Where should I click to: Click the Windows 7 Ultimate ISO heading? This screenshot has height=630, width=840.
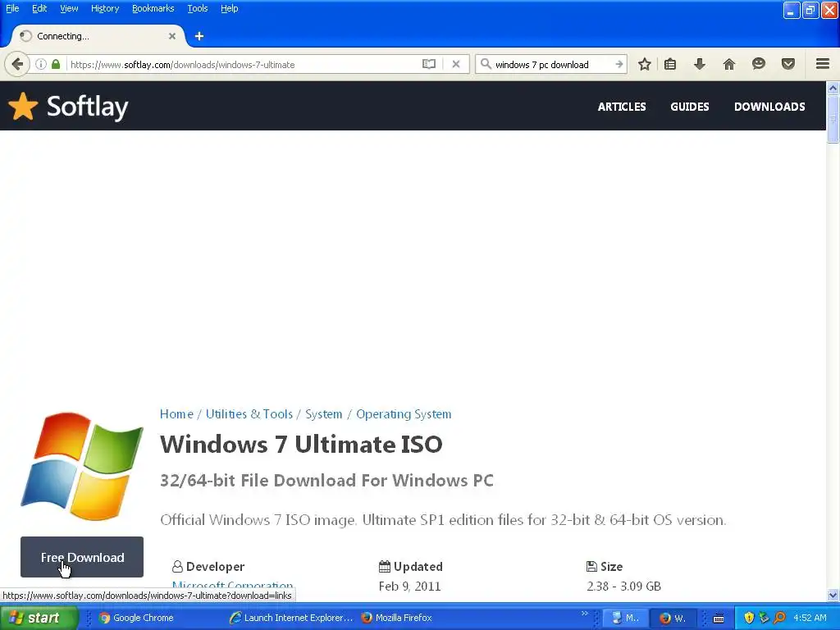(301, 444)
